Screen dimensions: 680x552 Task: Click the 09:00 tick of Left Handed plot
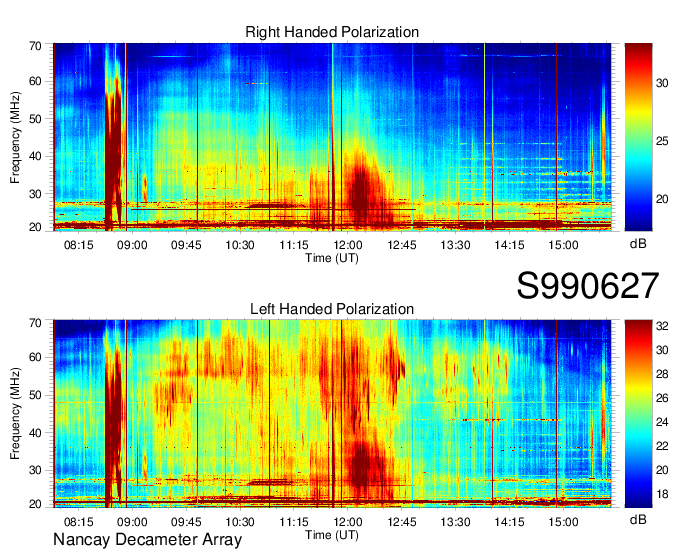click(132, 522)
